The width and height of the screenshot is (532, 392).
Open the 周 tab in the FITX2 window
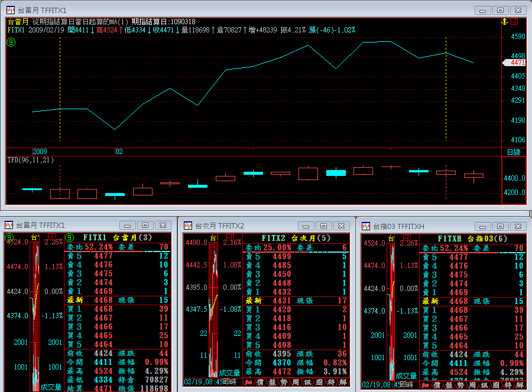tap(296, 383)
